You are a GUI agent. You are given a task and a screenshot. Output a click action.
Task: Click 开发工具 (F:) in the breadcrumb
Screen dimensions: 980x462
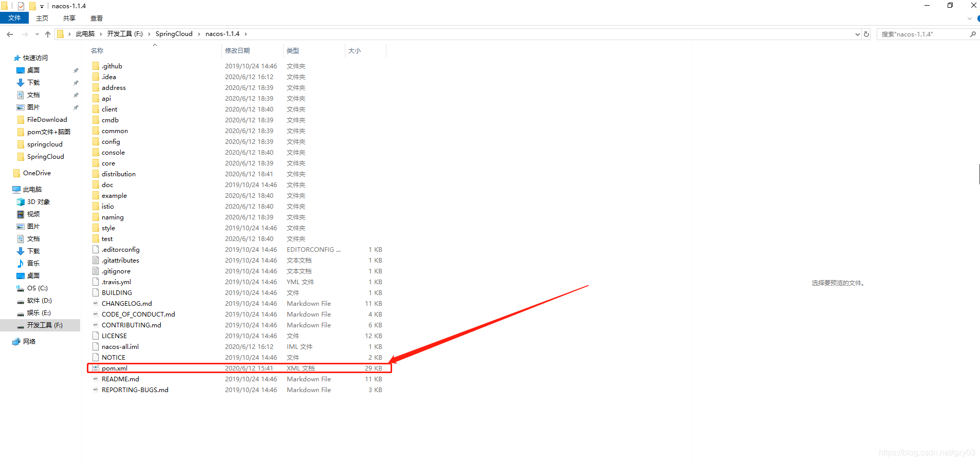coord(125,34)
